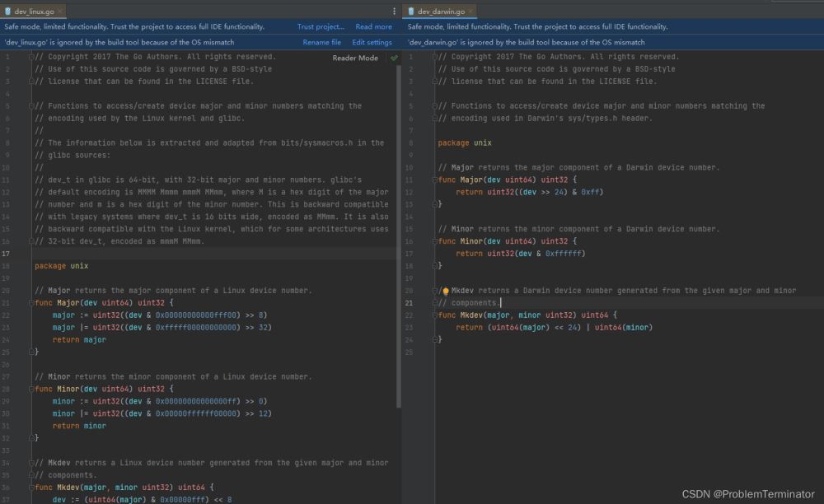824x504 pixels.
Task: Collapse func Mkdev in dev_darwin.go
Action: [434, 315]
